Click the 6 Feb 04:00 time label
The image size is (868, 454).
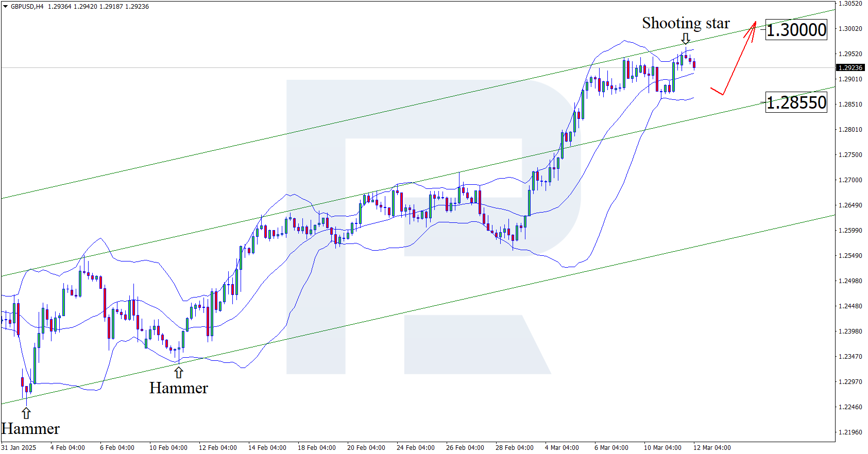coord(117,448)
